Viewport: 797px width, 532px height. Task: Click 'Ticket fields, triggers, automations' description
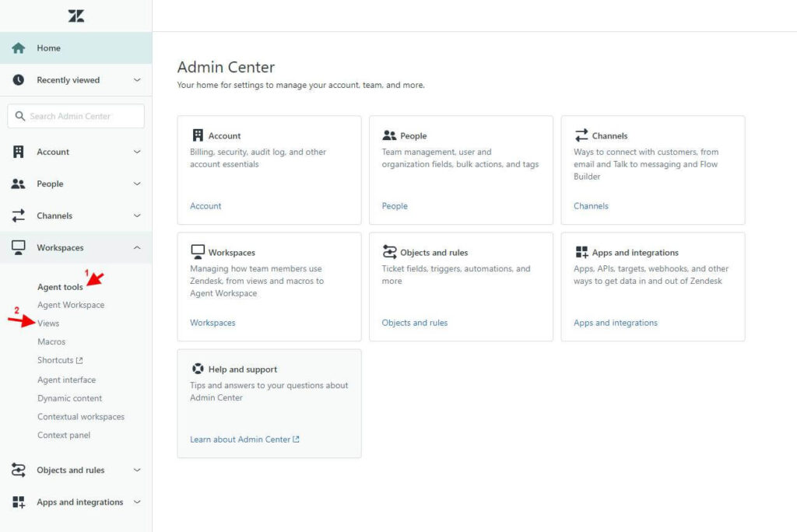(456, 275)
